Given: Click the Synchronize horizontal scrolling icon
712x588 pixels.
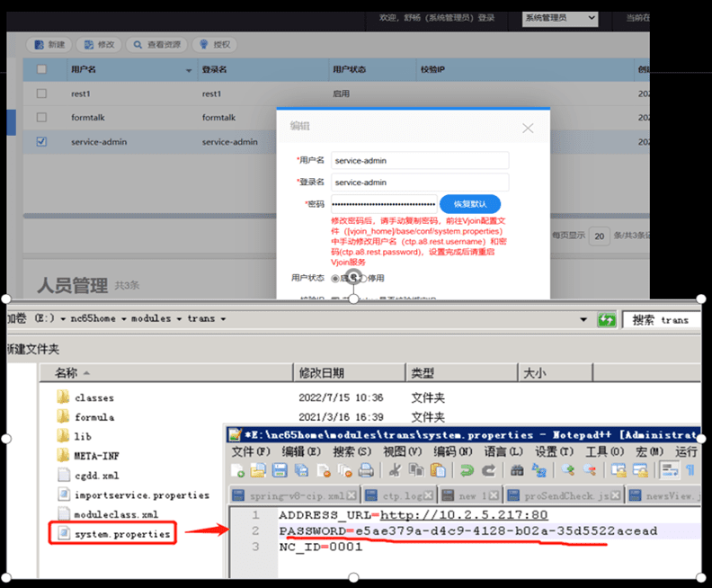Looking at the screenshot, I should coord(640,470).
